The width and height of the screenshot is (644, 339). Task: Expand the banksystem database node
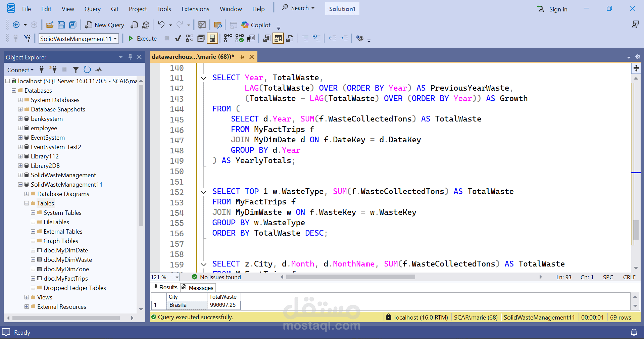20,119
